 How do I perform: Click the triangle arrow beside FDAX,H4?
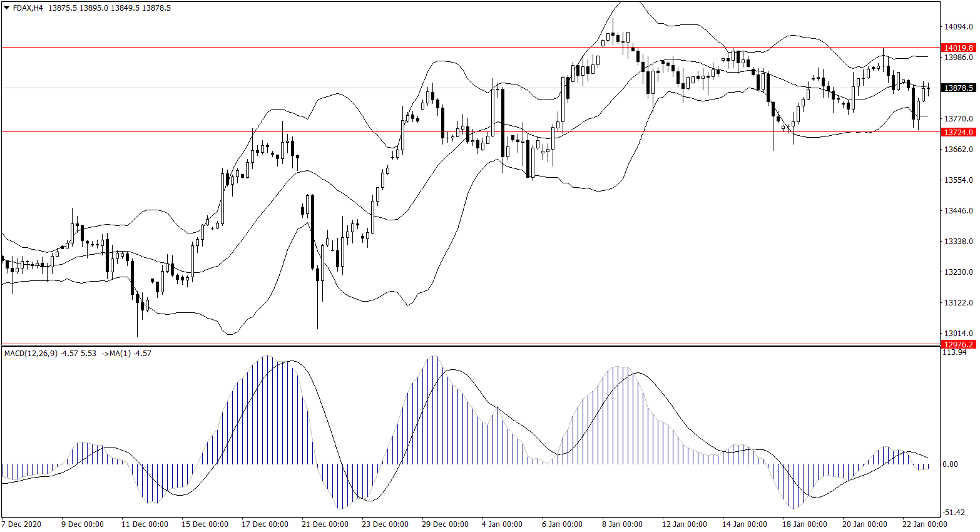[x=6, y=8]
